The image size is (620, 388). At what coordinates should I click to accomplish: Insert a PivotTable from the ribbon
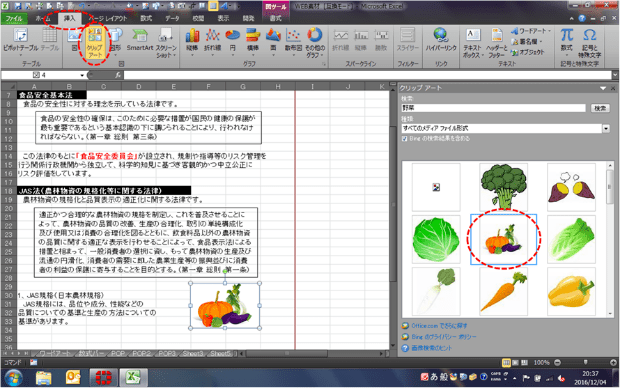21,41
